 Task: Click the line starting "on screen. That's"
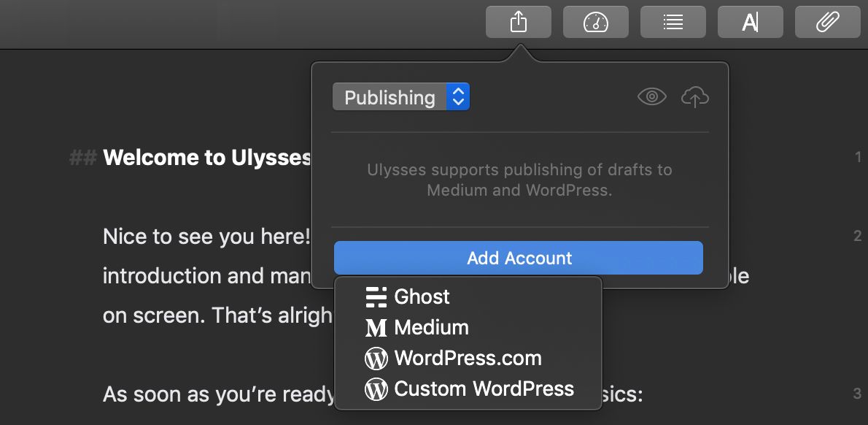(217, 315)
